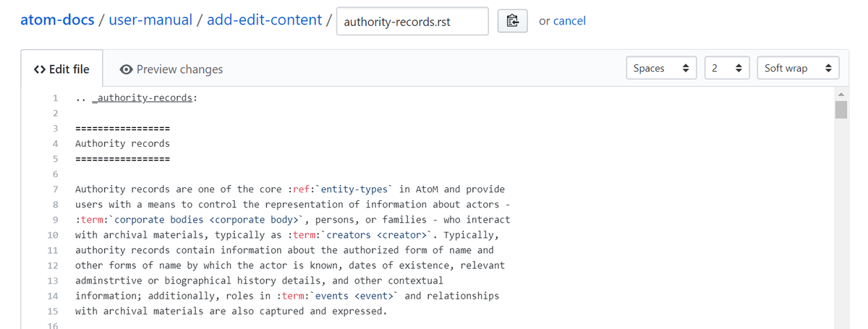Switch to the Edit file tab

(x=61, y=69)
